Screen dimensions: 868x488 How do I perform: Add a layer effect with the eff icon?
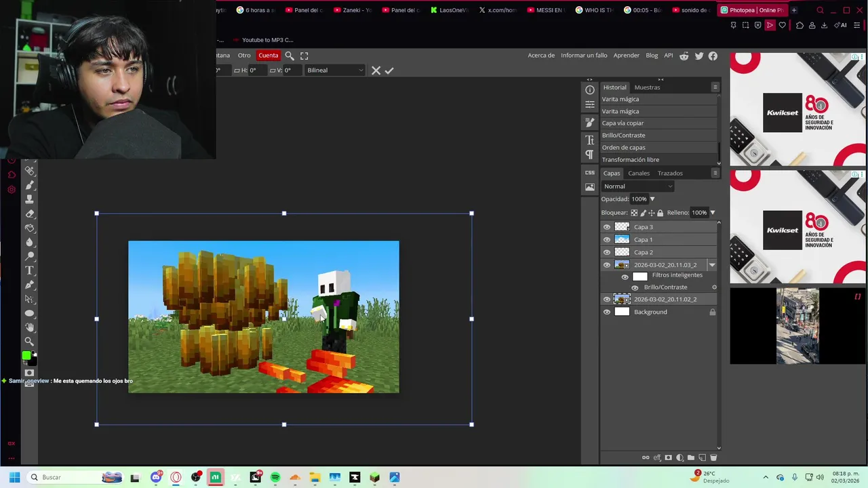click(657, 457)
